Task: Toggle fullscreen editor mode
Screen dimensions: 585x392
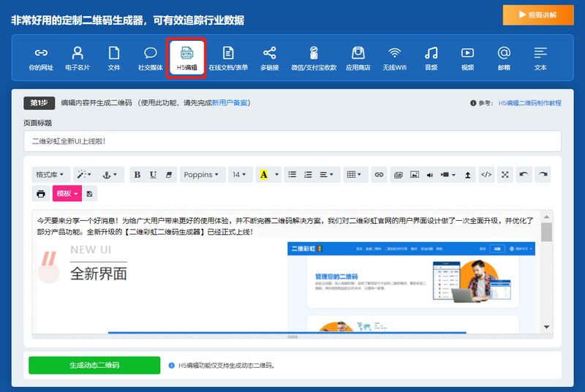Action: (x=505, y=175)
